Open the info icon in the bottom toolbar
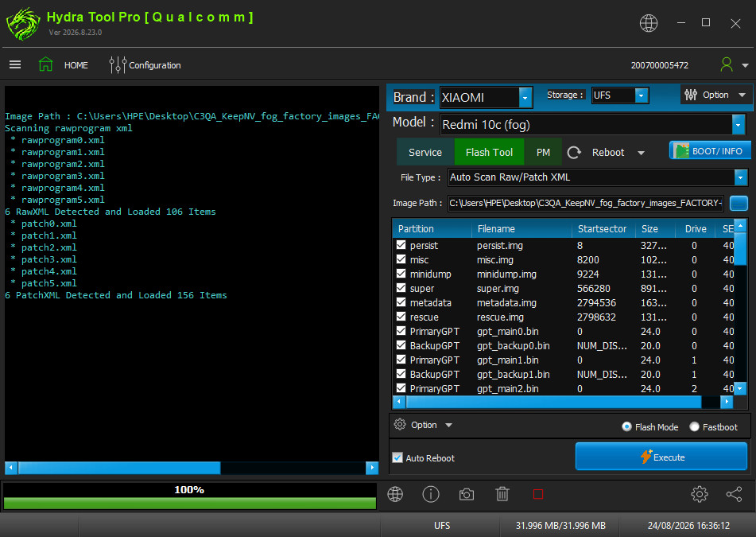Image resolution: width=756 pixels, height=537 pixels. click(431, 494)
